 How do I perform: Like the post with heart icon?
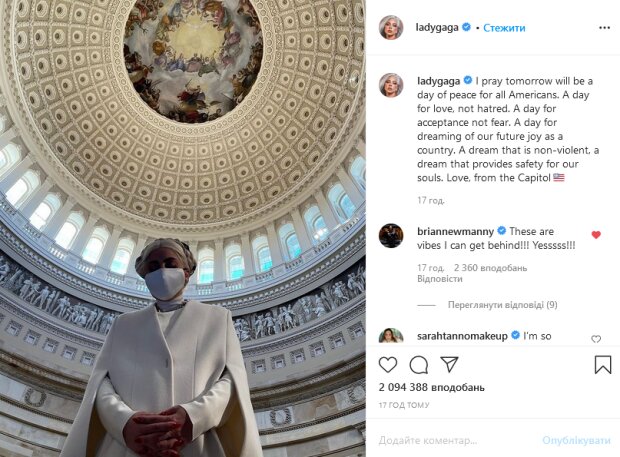tap(388, 364)
